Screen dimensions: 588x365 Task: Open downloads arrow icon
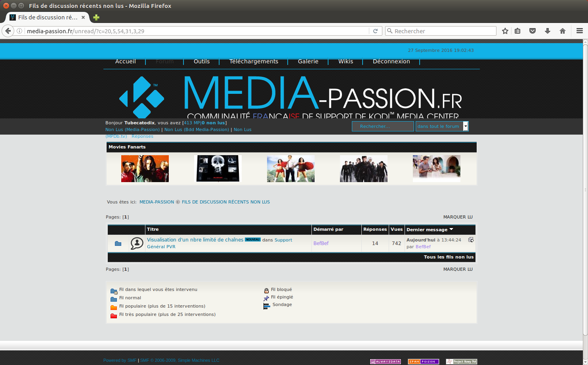click(548, 31)
